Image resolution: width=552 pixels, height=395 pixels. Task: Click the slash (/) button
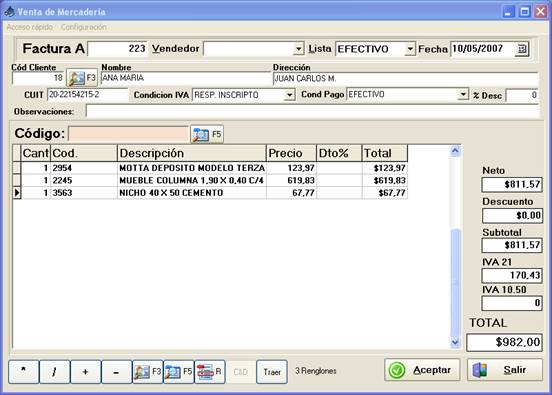[x=55, y=371]
